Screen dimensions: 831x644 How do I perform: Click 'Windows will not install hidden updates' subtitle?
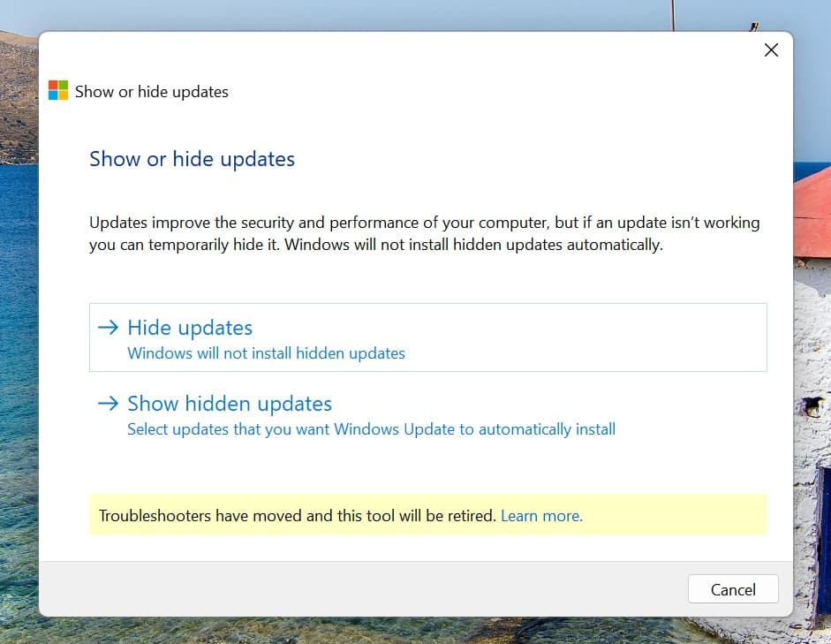(x=266, y=353)
